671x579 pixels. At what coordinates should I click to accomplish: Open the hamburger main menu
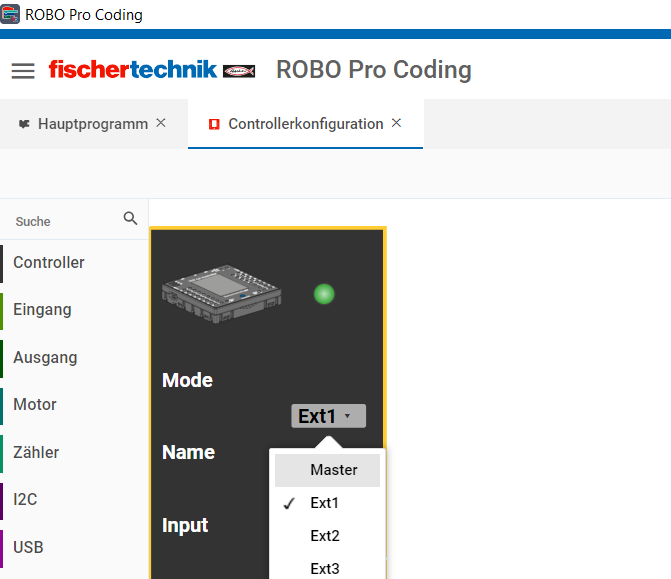(23, 71)
